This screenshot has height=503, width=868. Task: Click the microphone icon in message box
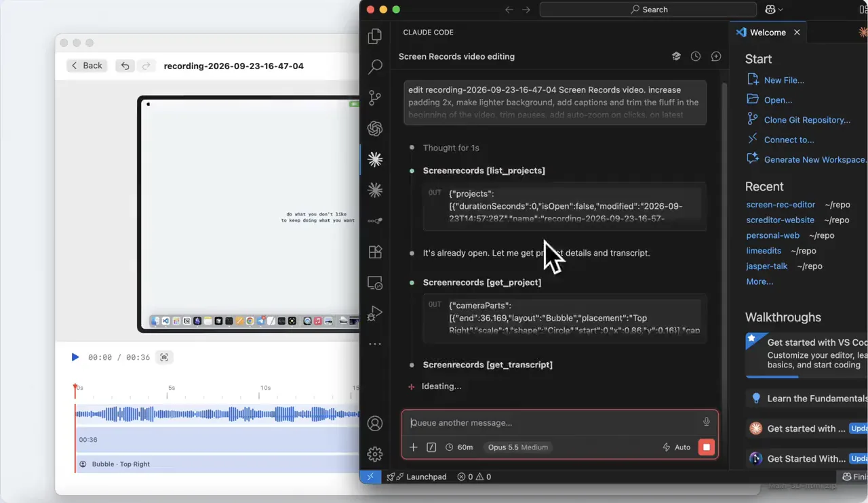pos(706,422)
